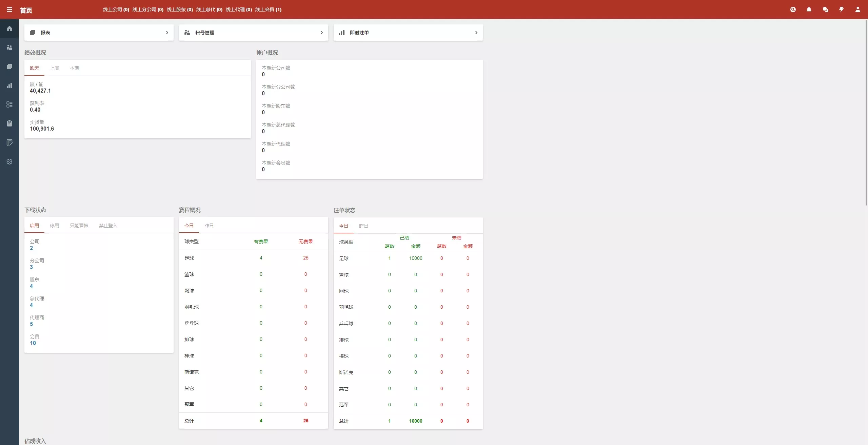Click the settings gear sidebar icon
The height and width of the screenshot is (445, 868).
point(9,161)
